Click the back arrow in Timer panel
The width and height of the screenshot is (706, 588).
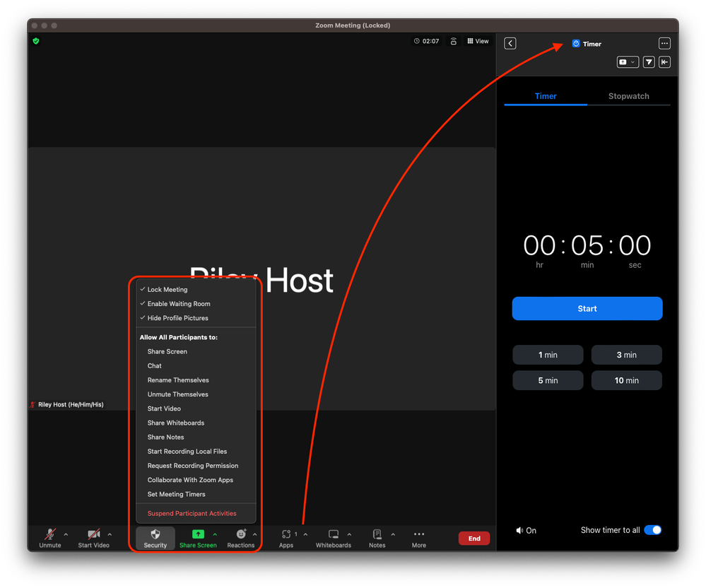(510, 44)
